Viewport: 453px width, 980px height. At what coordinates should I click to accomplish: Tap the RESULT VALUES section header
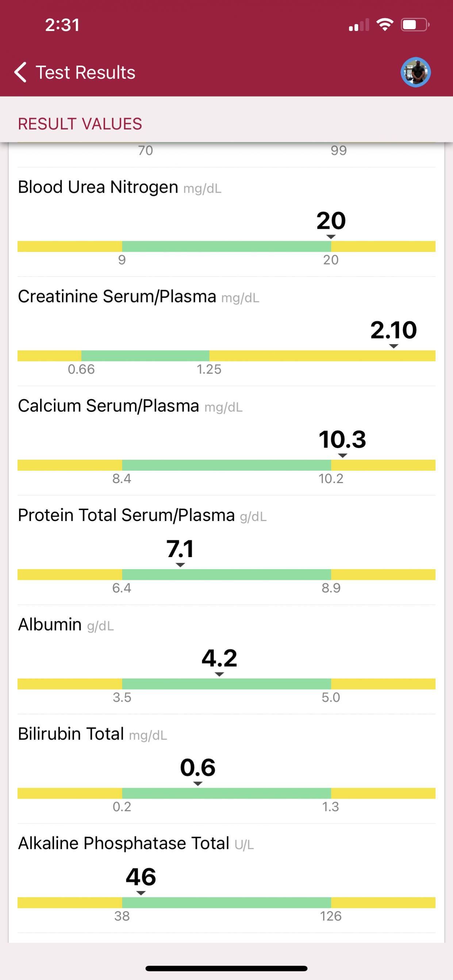click(x=80, y=124)
